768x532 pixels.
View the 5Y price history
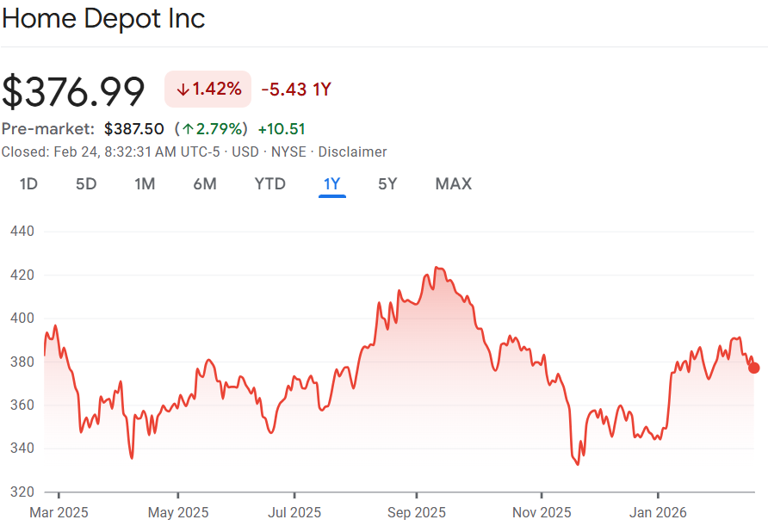[x=387, y=183]
